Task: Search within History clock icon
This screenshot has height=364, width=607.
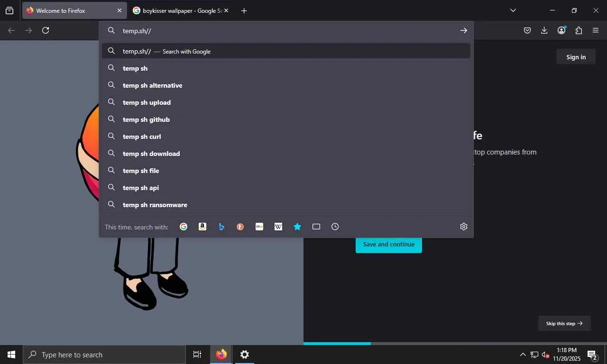Action: point(335,227)
